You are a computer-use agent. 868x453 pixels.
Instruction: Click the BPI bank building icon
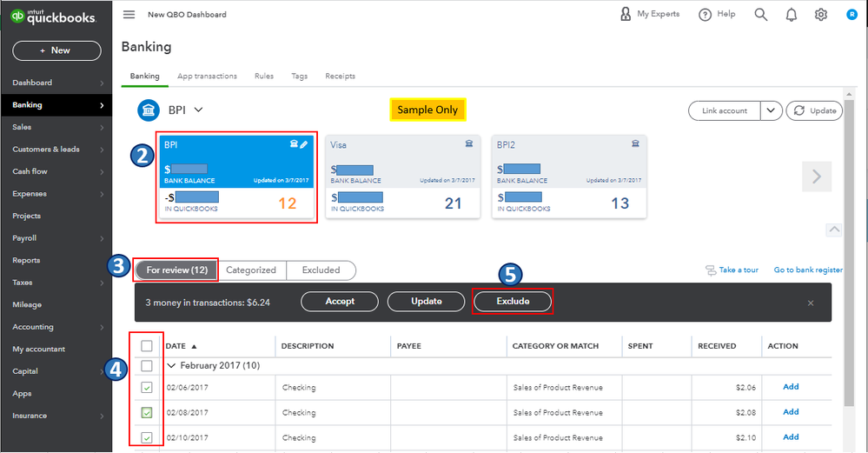pyautogui.click(x=149, y=110)
